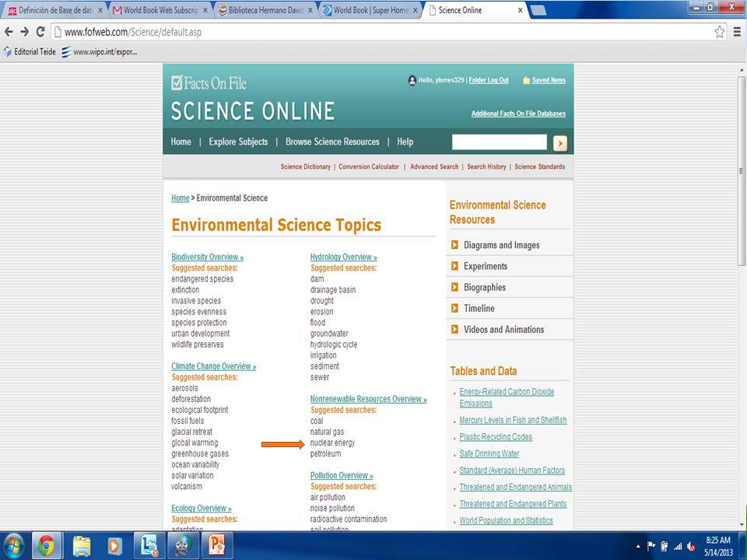Select global warming suggested search
Image resolution: width=747 pixels, height=560 pixels.
point(195,443)
